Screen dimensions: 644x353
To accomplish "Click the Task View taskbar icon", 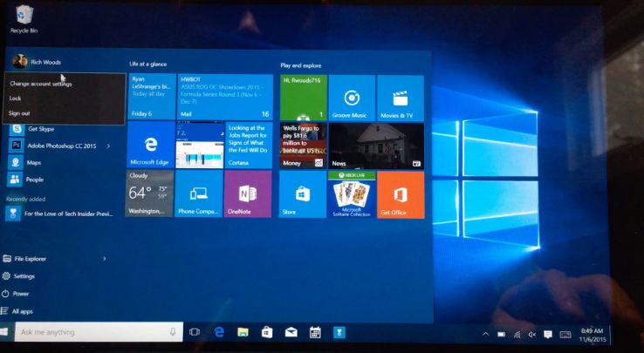I will [195, 332].
